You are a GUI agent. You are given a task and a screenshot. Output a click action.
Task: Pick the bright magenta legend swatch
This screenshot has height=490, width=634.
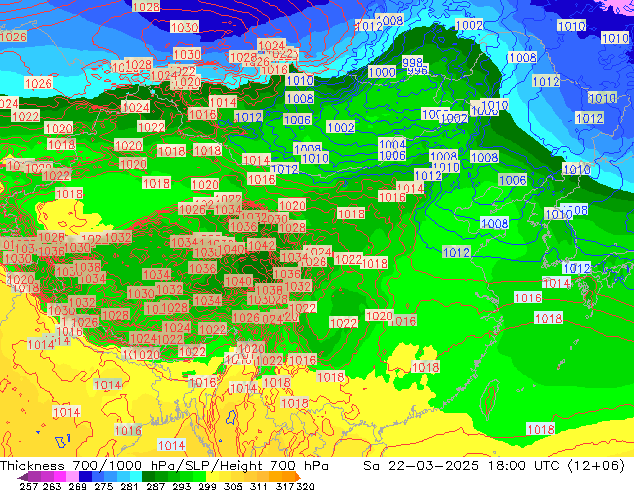tap(60, 476)
